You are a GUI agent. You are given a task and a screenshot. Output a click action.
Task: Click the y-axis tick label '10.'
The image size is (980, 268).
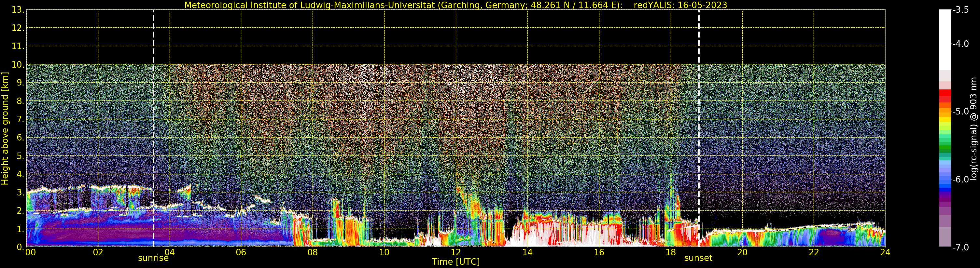click(x=18, y=65)
